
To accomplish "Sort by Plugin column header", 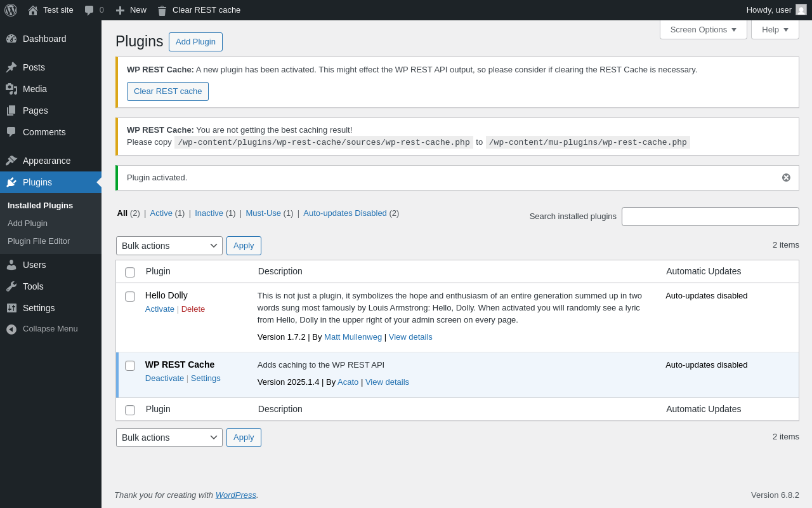I will click(x=158, y=272).
